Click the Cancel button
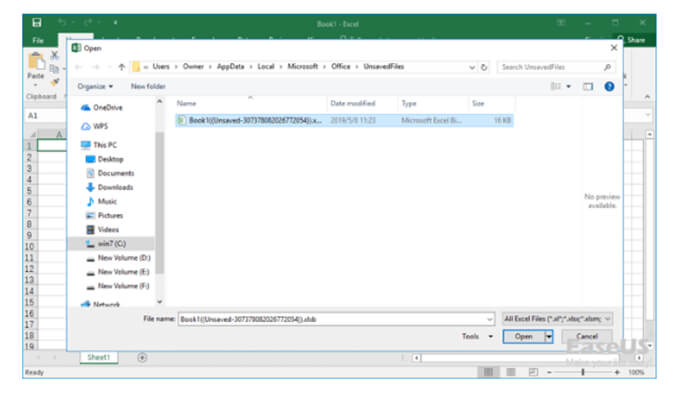Image resolution: width=700 pixels, height=402 pixels. (x=587, y=336)
